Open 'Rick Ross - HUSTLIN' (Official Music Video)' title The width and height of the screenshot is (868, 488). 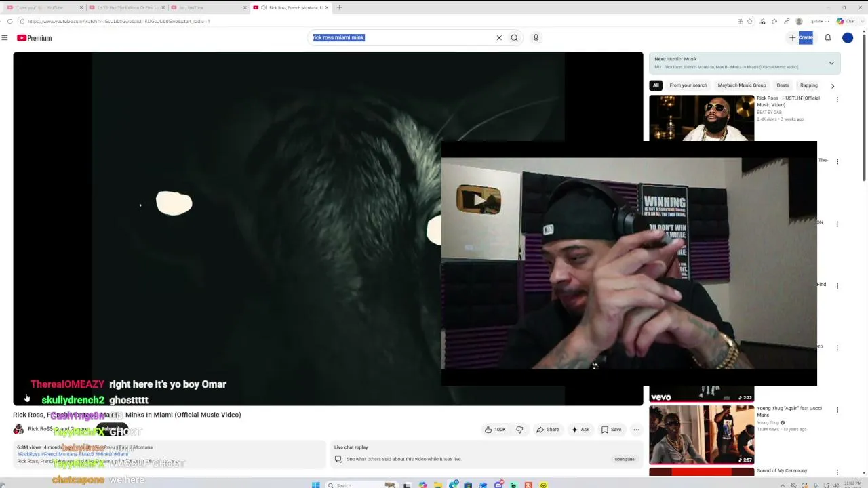[788, 101]
